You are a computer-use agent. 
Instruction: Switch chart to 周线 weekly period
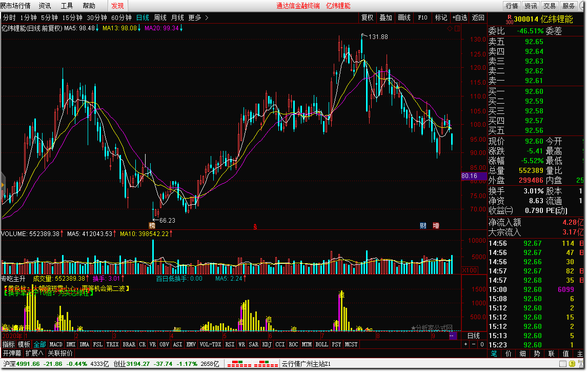coord(160,17)
